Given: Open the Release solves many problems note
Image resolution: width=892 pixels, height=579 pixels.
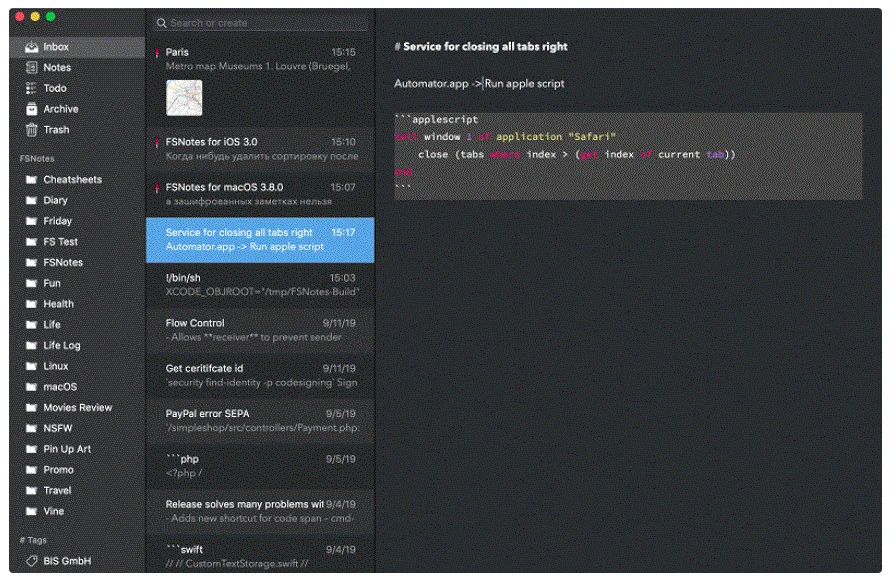Looking at the screenshot, I should (x=260, y=512).
